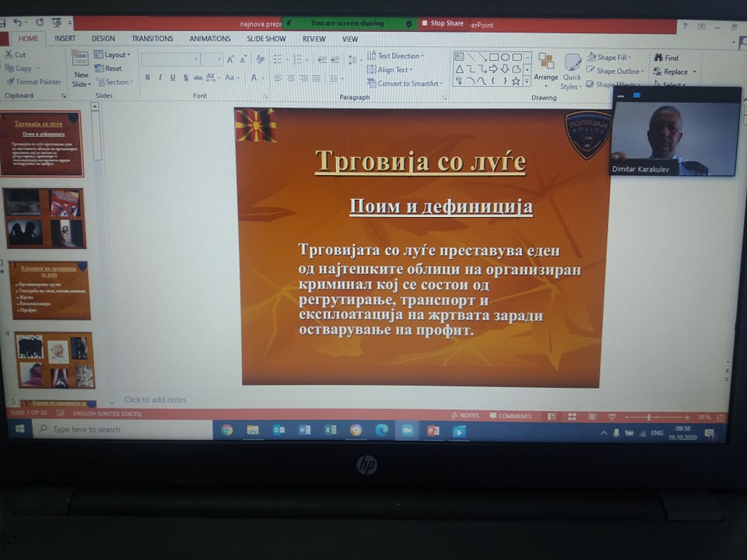
Task: Switch to the TRANSITIONS tab
Action: click(153, 39)
